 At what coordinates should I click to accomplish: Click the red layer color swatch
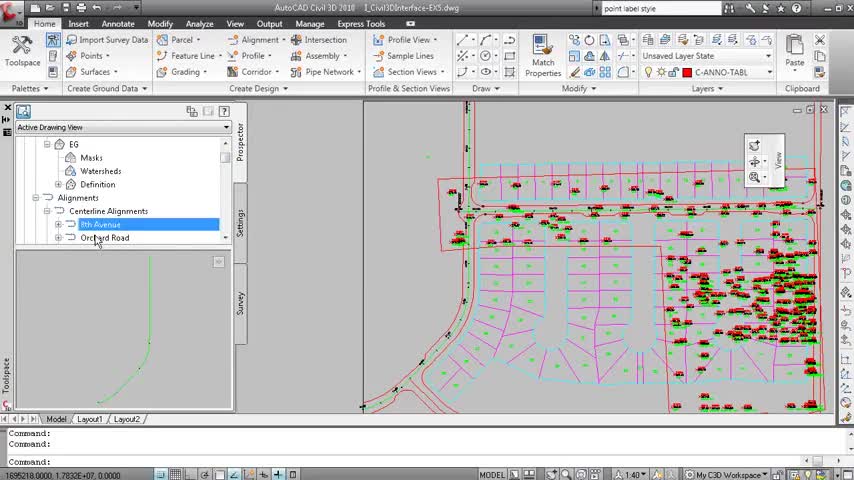point(687,72)
